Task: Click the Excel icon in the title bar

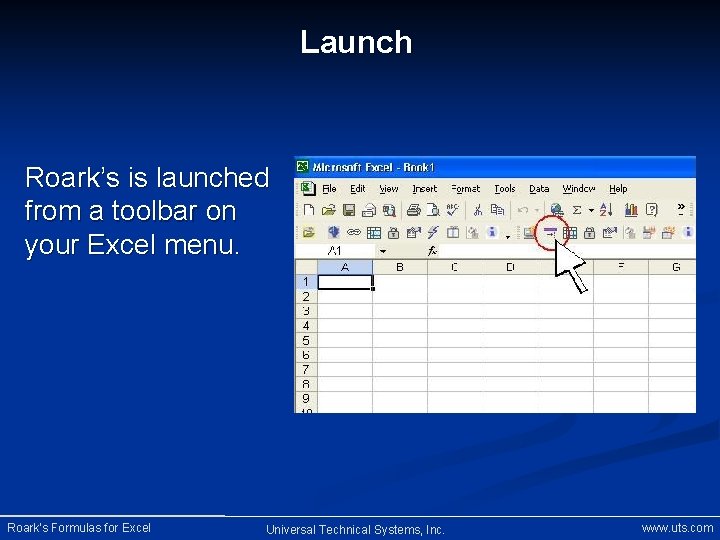Action: (x=302, y=166)
